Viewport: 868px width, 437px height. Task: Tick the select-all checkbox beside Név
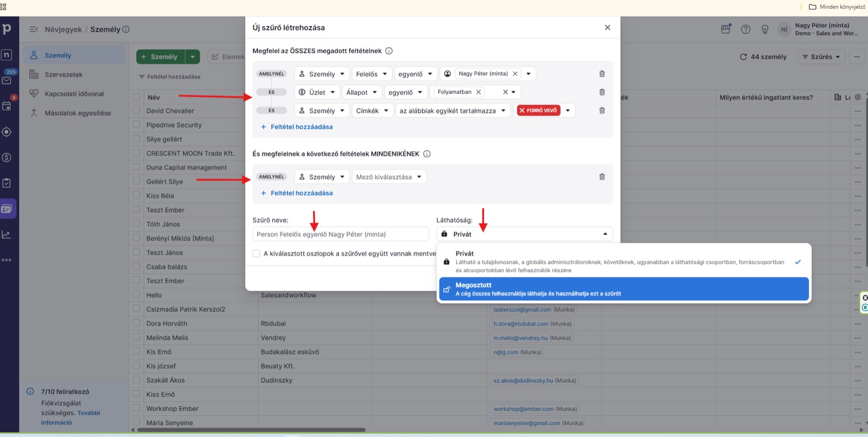[x=136, y=97]
